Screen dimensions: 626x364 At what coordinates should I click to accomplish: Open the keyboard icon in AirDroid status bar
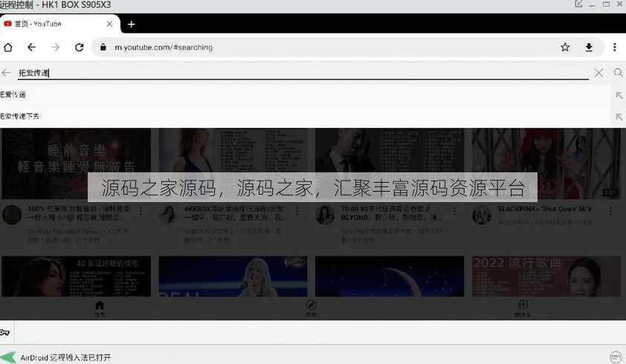[616, 357]
